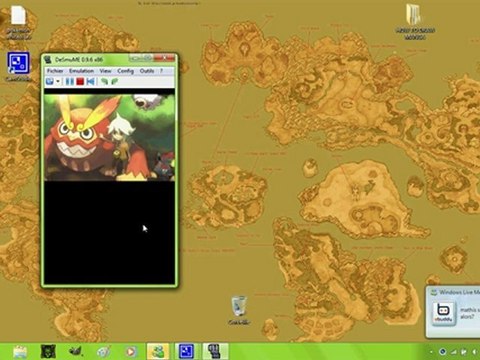Open the Emulation menu
Image resolution: width=480 pixels, height=360 pixels.
tap(81, 71)
